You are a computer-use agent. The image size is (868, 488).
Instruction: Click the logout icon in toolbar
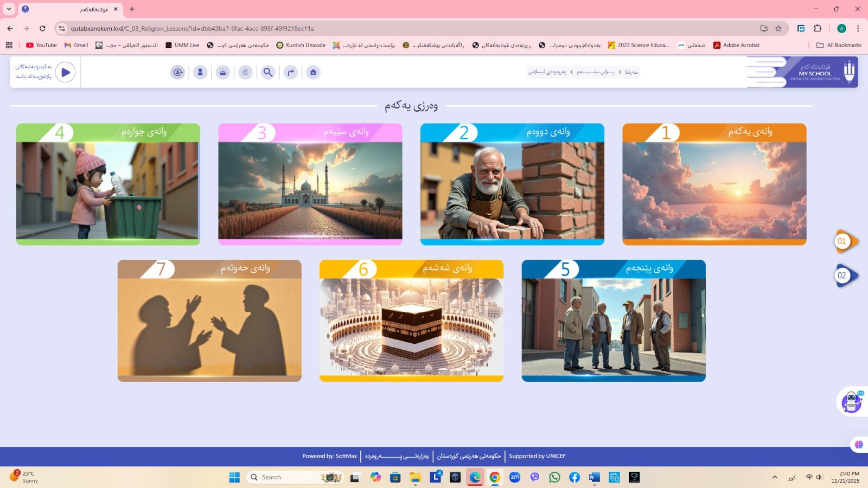coord(177,72)
